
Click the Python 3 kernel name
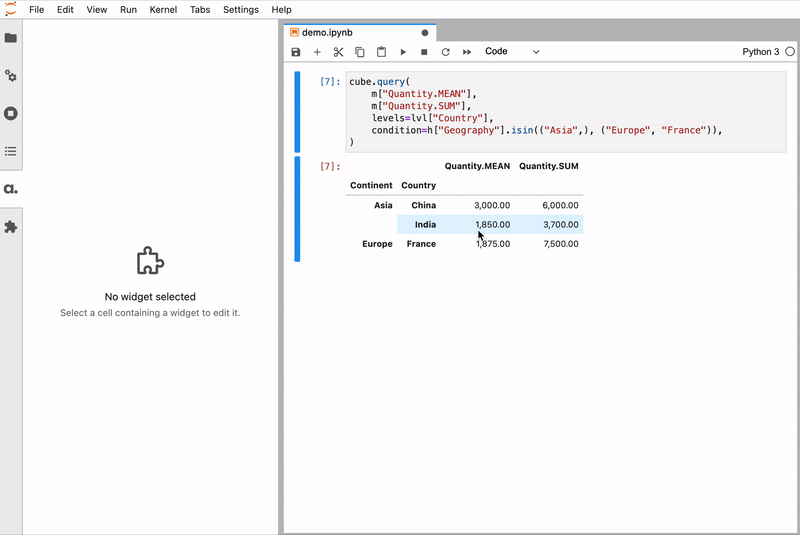(760, 52)
